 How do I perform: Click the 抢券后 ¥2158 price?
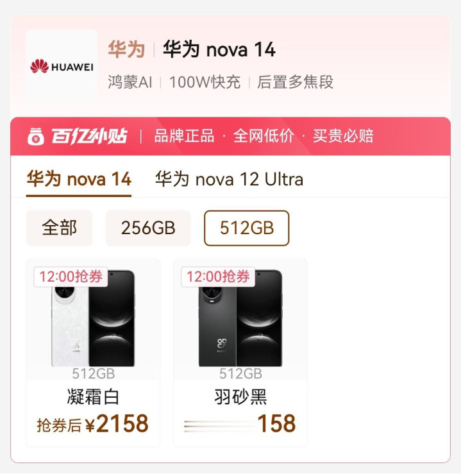pyautogui.click(x=92, y=424)
